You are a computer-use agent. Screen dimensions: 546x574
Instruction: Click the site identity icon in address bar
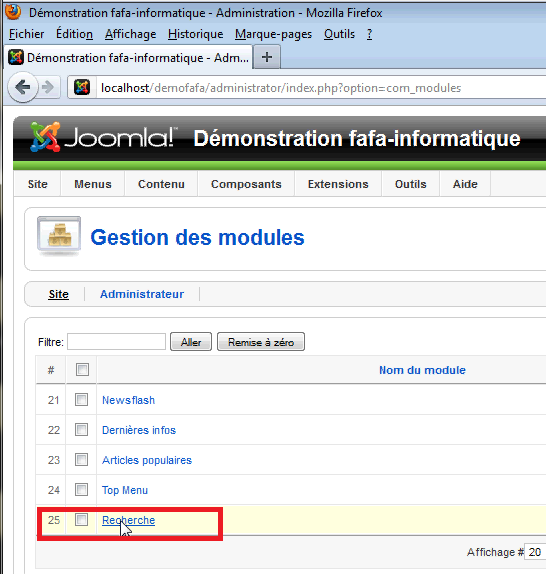click(82, 87)
